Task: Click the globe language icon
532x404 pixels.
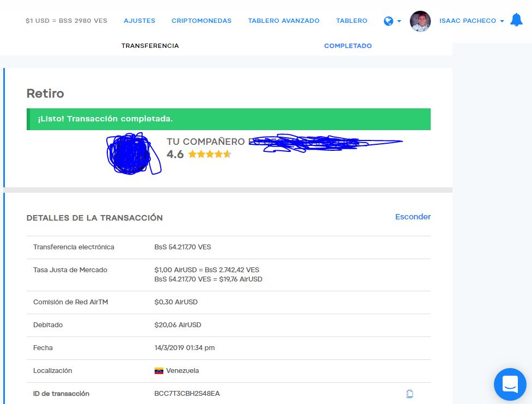Action: pos(388,21)
